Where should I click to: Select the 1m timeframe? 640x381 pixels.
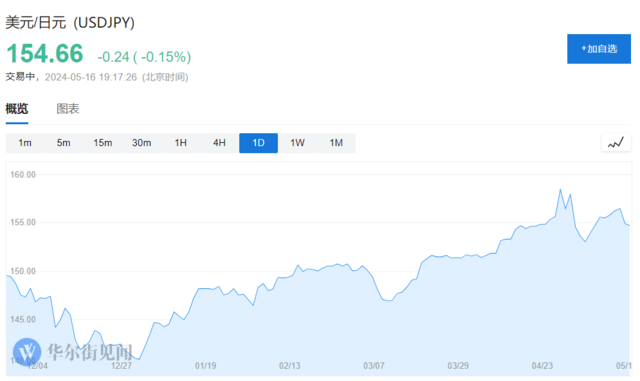[25, 143]
